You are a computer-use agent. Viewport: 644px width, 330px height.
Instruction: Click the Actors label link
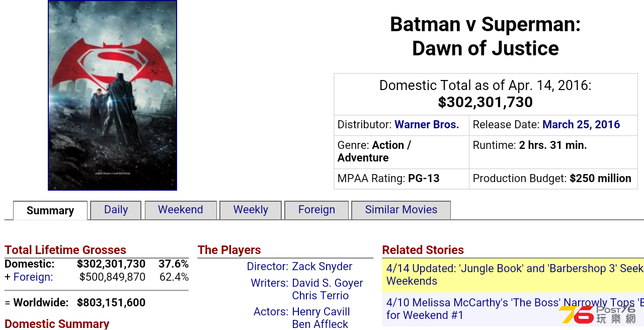pyautogui.click(x=271, y=312)
